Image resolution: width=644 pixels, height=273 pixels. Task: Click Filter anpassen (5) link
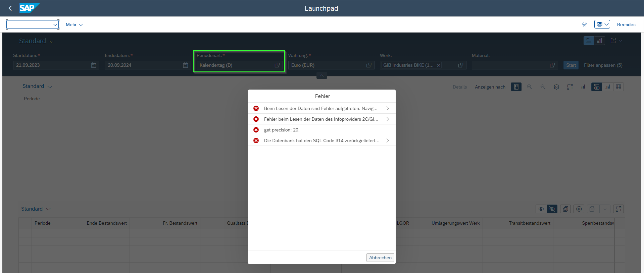[x=603, y=65]
